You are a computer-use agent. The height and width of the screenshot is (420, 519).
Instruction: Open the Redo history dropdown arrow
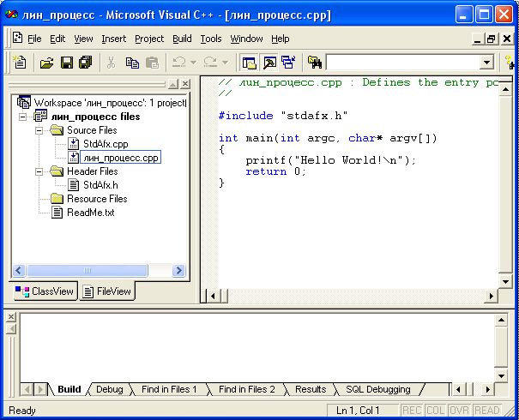tap(225, 63)
